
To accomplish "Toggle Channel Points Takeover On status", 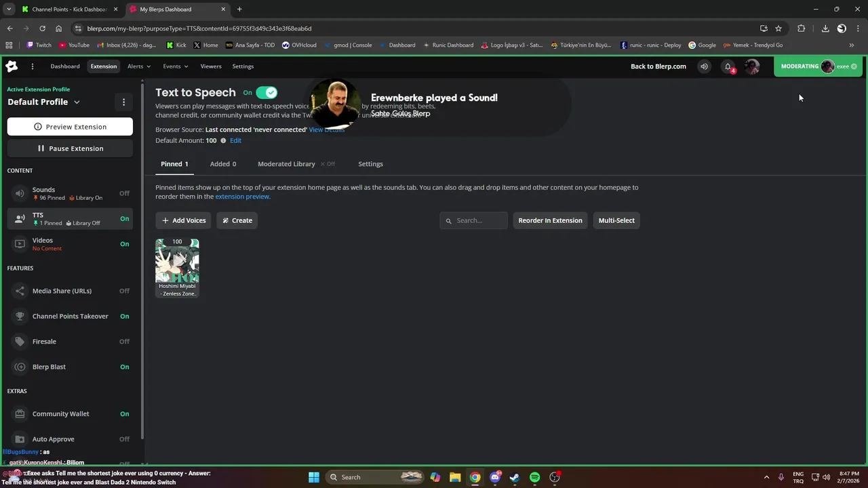I will coord(125,317).
